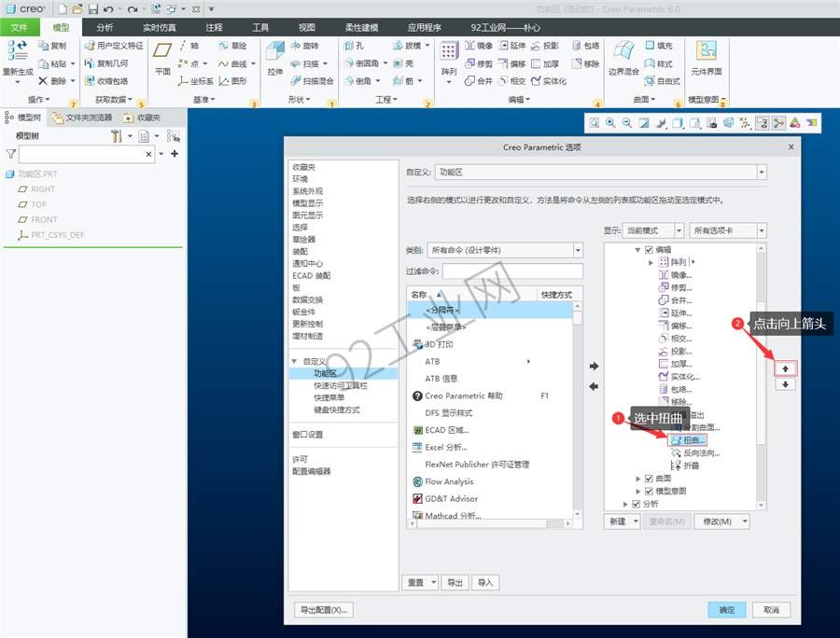Viewport: 840px width, 638px height.
Task: Zoom in using the graphics toolbar magnifier
Action: (x=610, y=123)
